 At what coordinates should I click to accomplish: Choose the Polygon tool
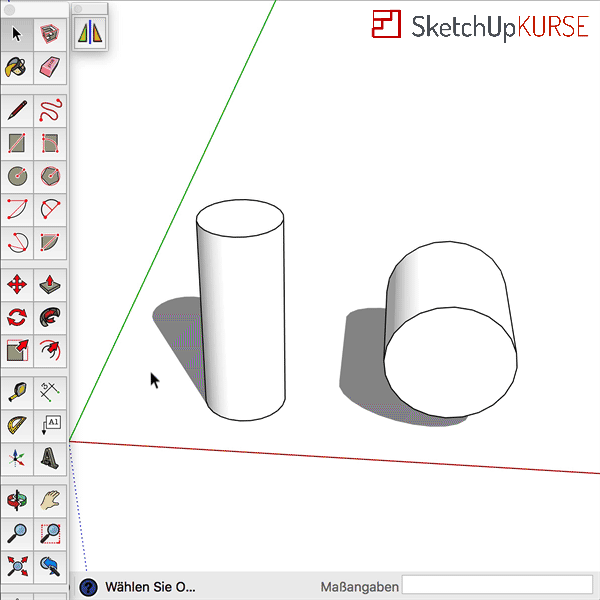point(50,176)
